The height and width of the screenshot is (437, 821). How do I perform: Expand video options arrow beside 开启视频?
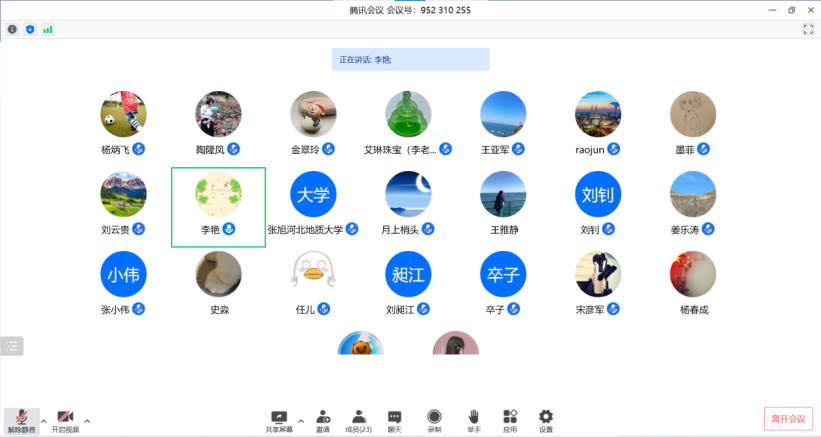pyautogui.click(x=87, y=420)
